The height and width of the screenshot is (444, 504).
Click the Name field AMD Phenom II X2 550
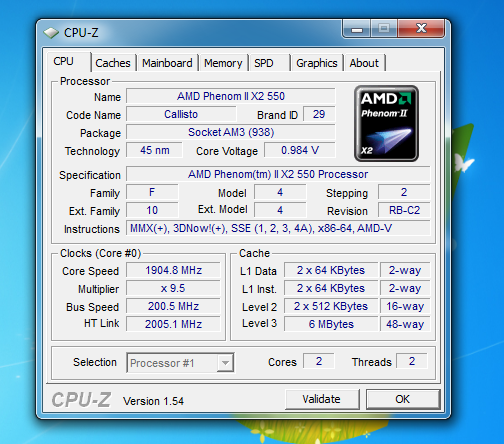tap(231, 96)
